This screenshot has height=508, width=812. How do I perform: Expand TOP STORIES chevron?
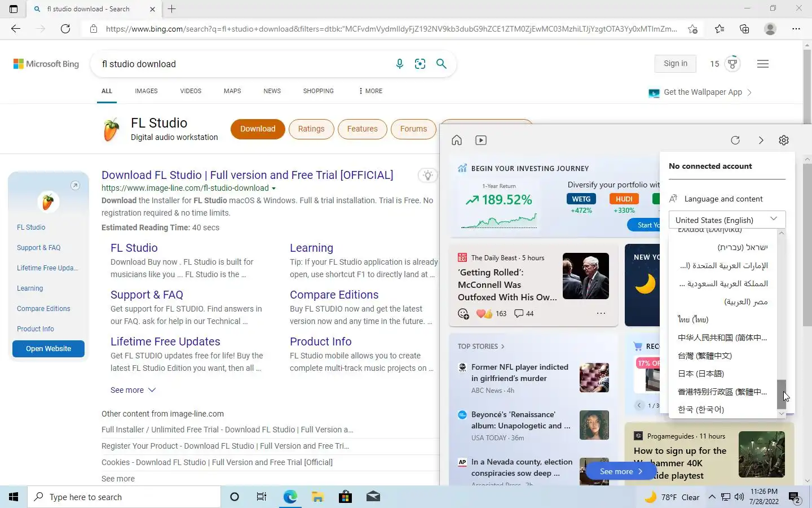[502, 347]
